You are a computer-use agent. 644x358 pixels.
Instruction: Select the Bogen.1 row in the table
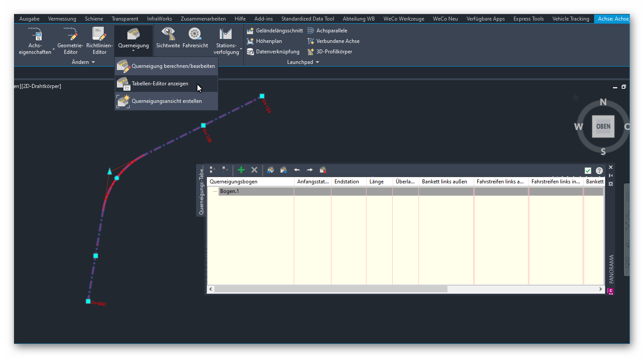point(230,191)
